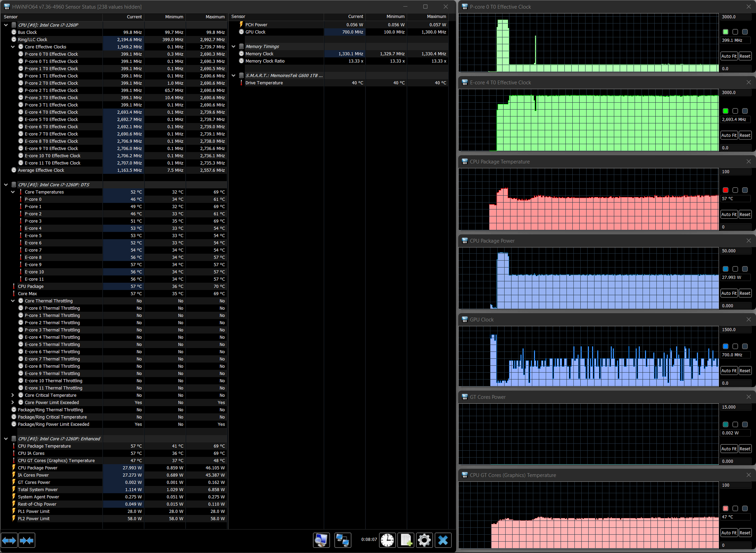This screenshot has width=756, height=553.
Task: Collapse the Core Effective Clocks group
Action: click(13, 47)
